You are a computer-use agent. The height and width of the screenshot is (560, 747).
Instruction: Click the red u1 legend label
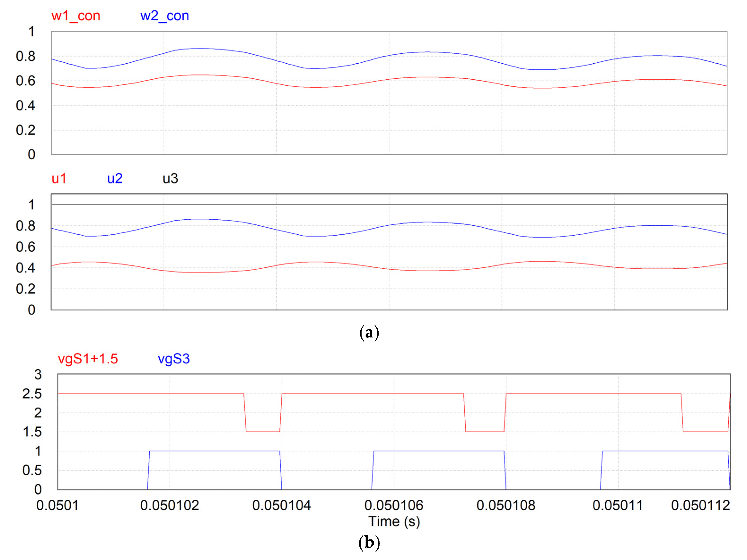pos(59,178)
